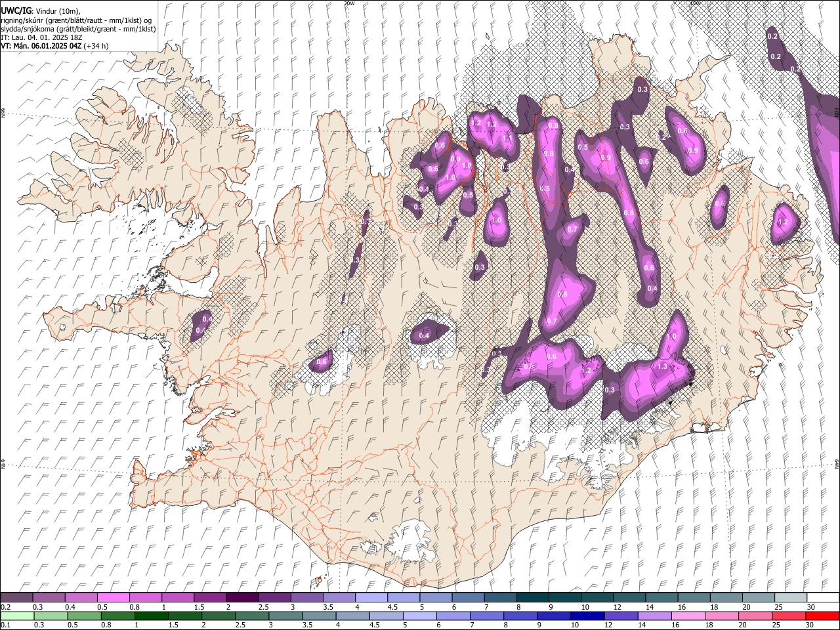The width and height of the screenshot is (840, 630).
Task: Click the snow-scale swatch between 20 and 25
Action: (757, 597)
